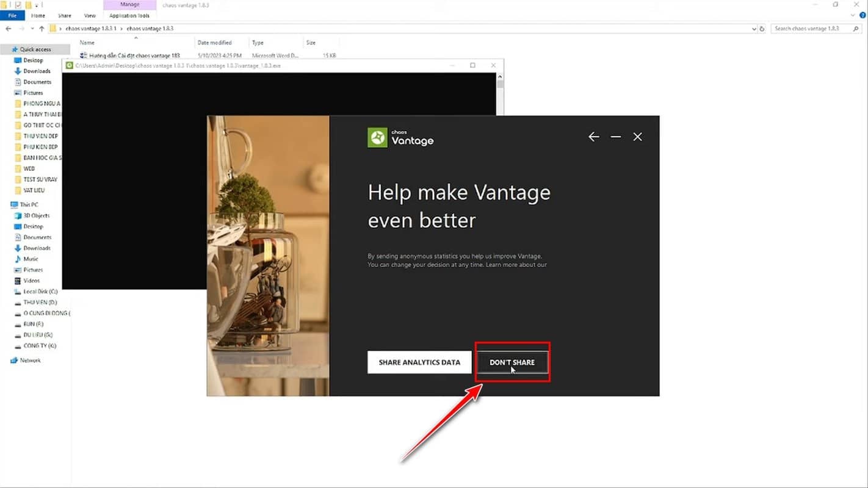Sort files by Type column header
The image size is (868, 488).
pyautogui.click(x=258, y=43)
